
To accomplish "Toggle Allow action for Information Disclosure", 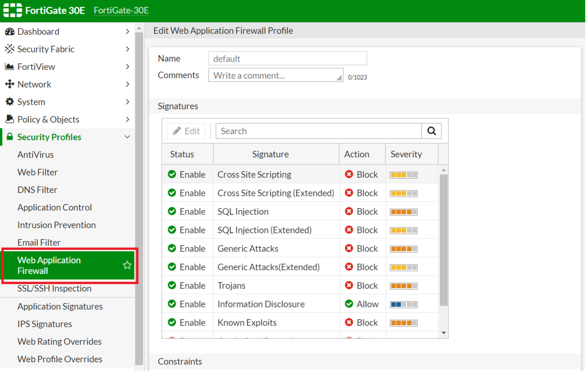I will (362, 304).
